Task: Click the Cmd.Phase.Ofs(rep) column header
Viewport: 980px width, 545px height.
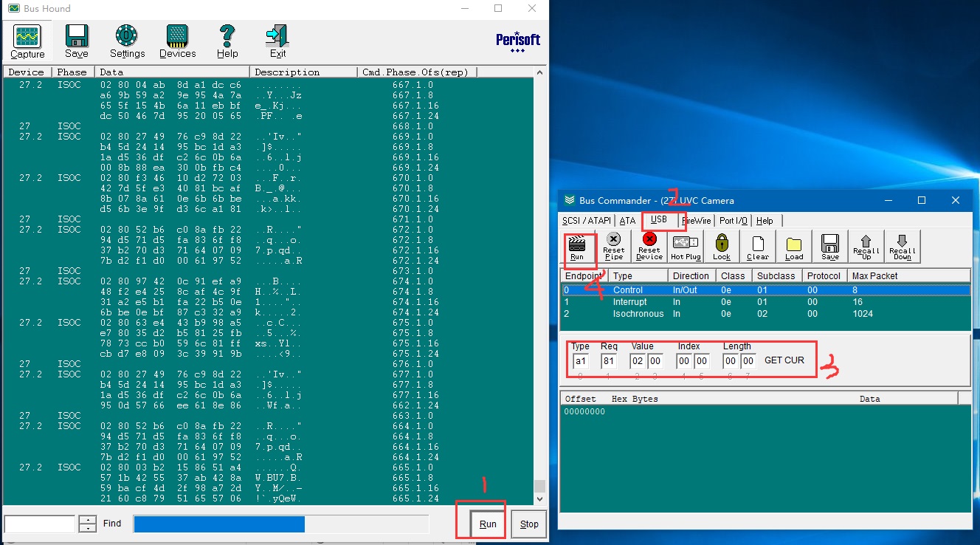Action: [x=418, y=72]
